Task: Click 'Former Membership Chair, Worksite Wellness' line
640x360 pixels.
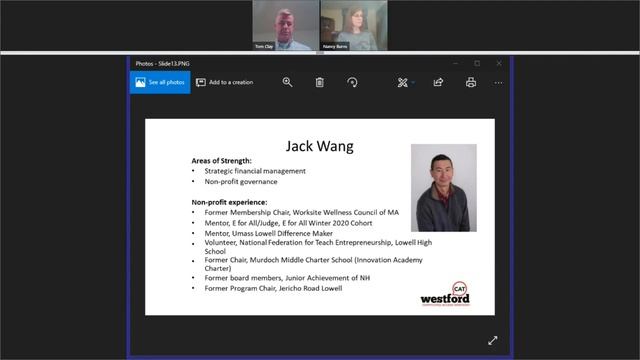Action: 302,213
